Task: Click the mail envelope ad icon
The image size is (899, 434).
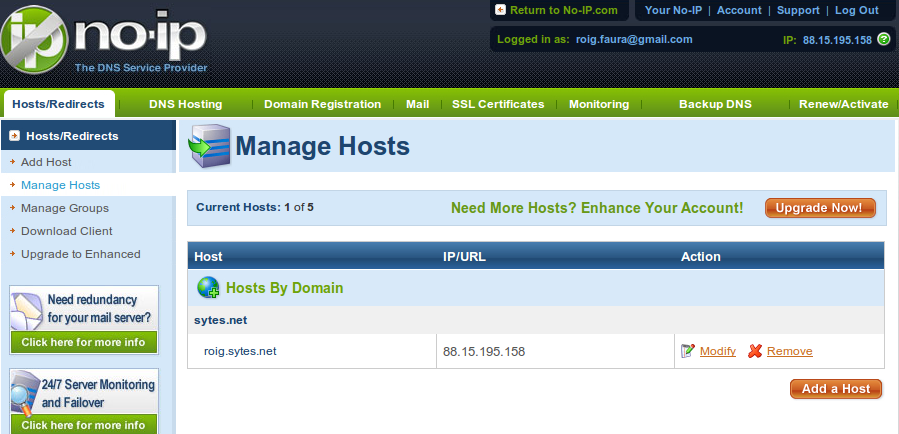Action: click(x=27, y=311)
